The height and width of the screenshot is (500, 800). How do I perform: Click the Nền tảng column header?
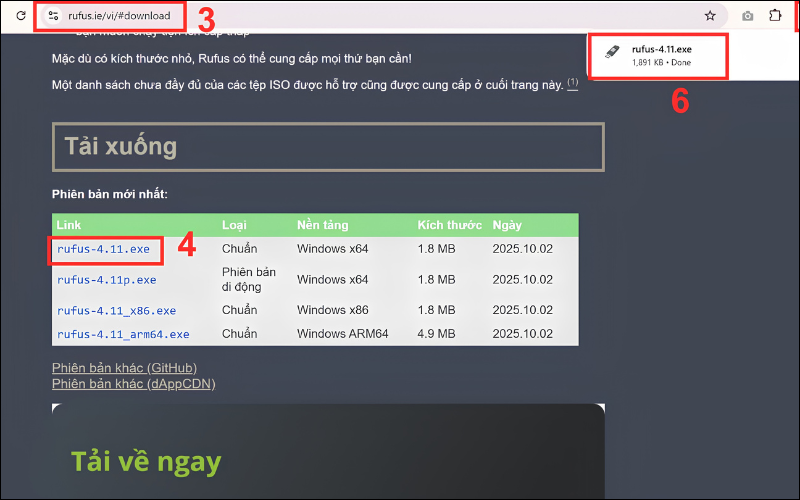pyautogui.click(x=322, y=225)
